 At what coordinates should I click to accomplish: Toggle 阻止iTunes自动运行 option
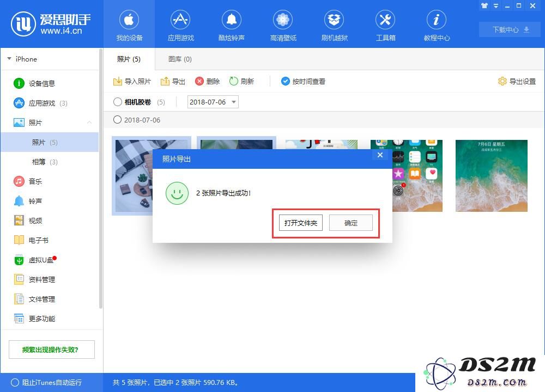coord(46,383)
